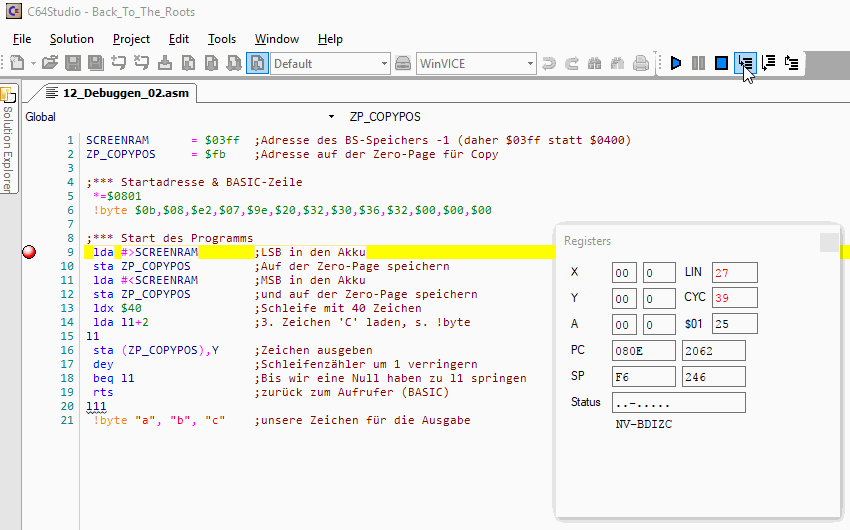Open the WinVICE emulator dropdown

point(476,63)
